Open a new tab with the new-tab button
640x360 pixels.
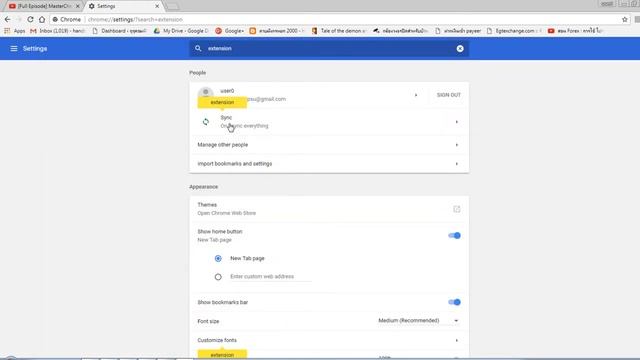(x=173, y=6)
